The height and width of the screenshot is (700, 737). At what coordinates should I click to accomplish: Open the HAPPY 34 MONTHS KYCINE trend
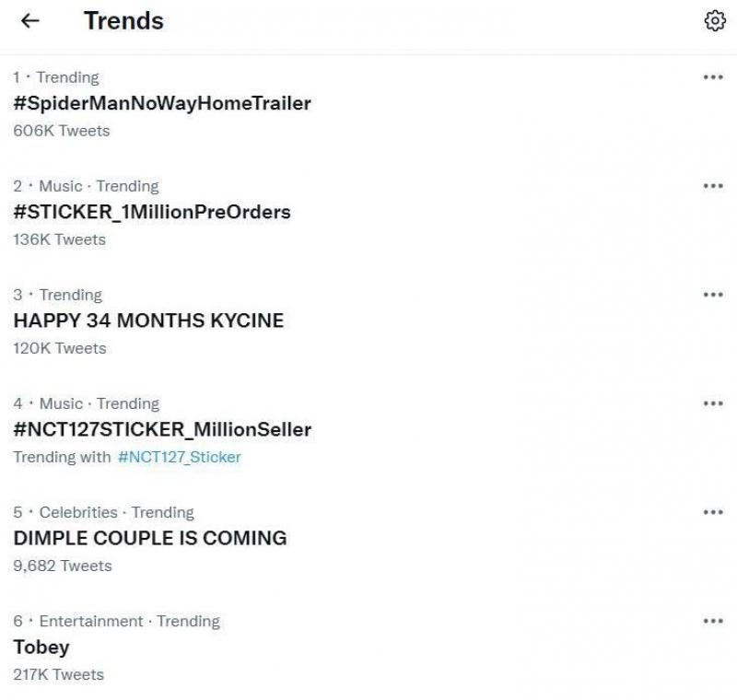click(148, 321)
